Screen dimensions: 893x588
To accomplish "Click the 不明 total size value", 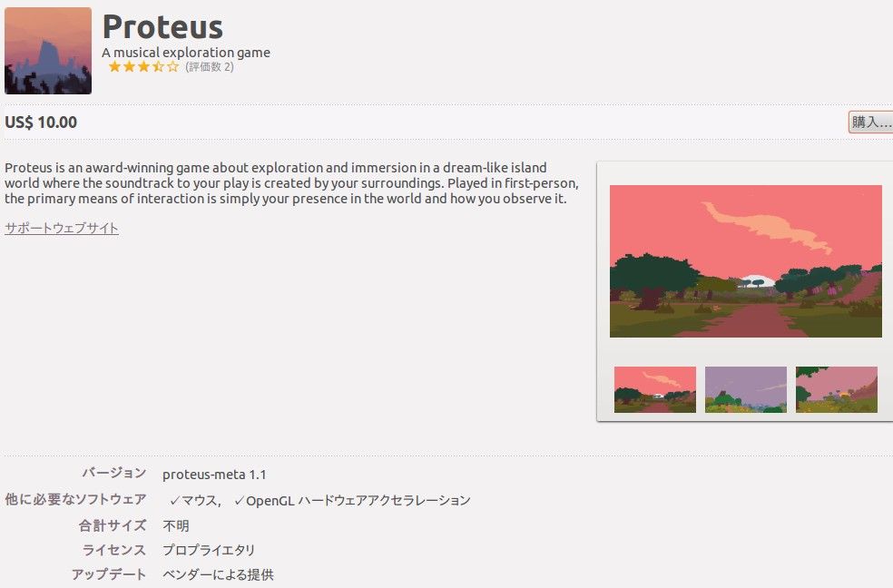I will 175,525.
